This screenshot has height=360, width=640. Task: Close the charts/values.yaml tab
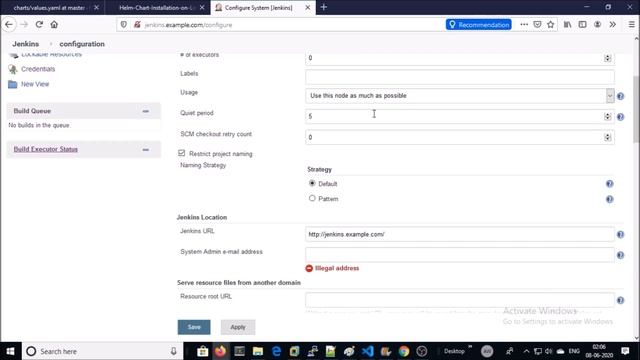click(96, 8)
